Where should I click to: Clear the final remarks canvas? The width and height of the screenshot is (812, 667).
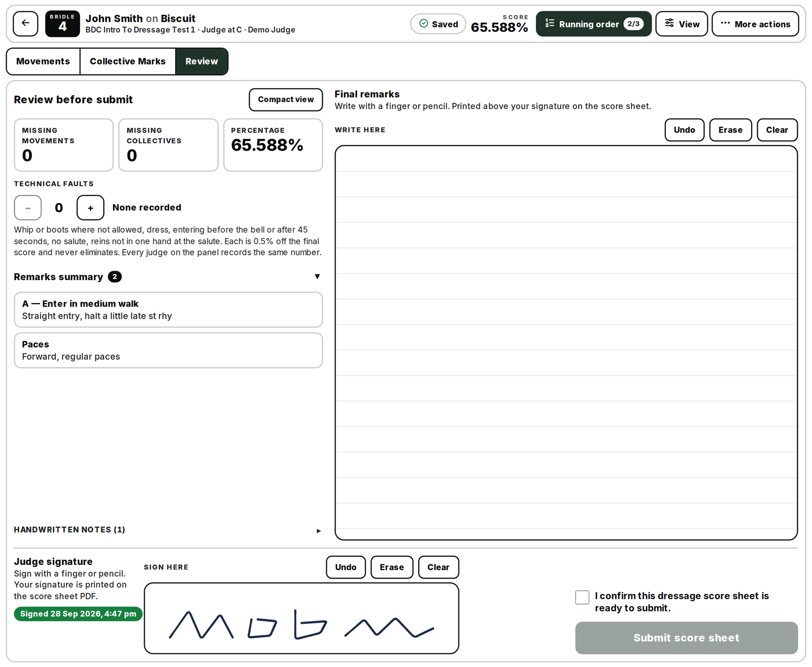(777, 130)
